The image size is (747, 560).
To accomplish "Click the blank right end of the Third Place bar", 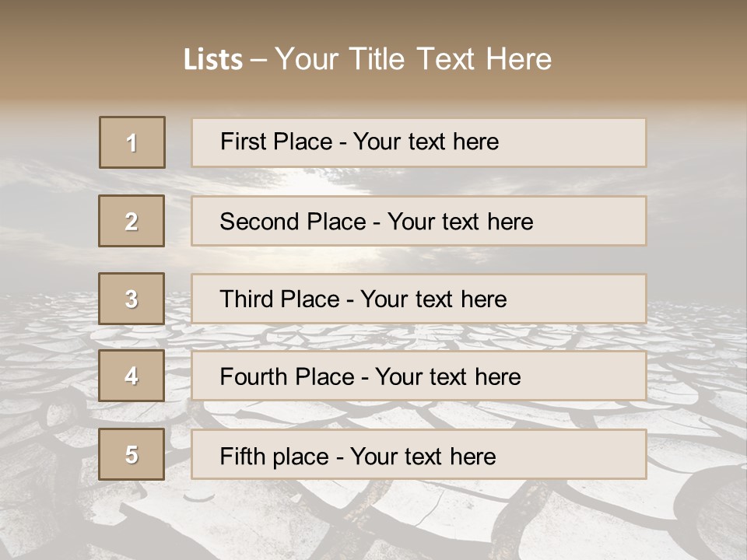I will 591,299.
